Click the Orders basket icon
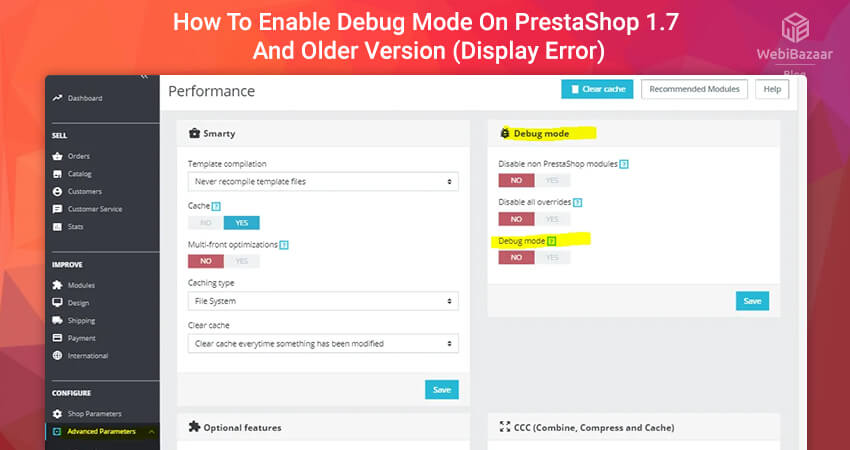This screenshot has width=850, height=450. [57, 156]
